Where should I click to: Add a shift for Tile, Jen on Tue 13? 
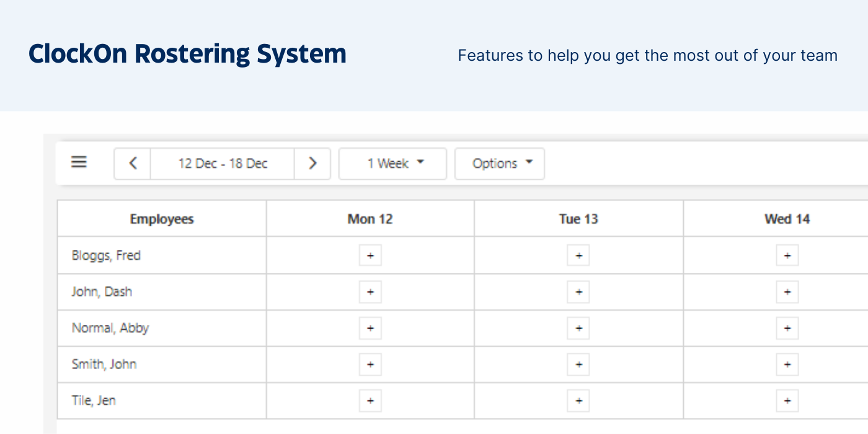(x=578, y=401)
